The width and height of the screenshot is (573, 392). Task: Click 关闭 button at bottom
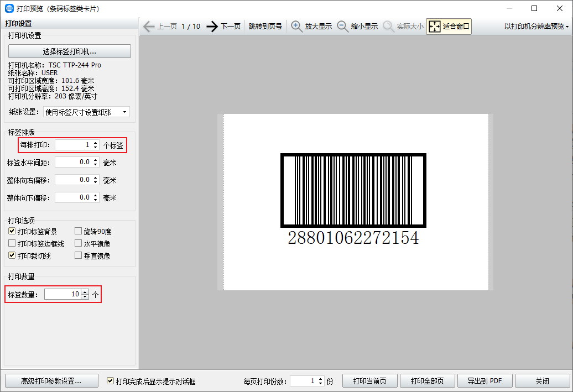[x=542, y=381]
